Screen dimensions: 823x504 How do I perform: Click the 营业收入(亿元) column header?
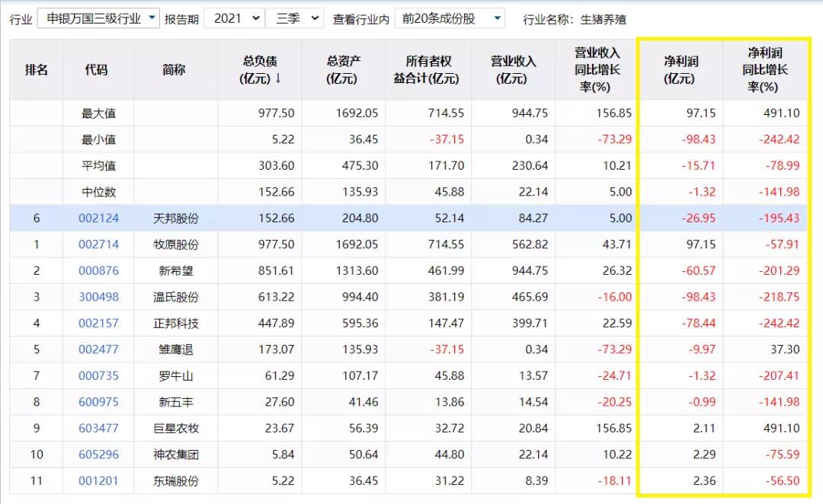514,70
